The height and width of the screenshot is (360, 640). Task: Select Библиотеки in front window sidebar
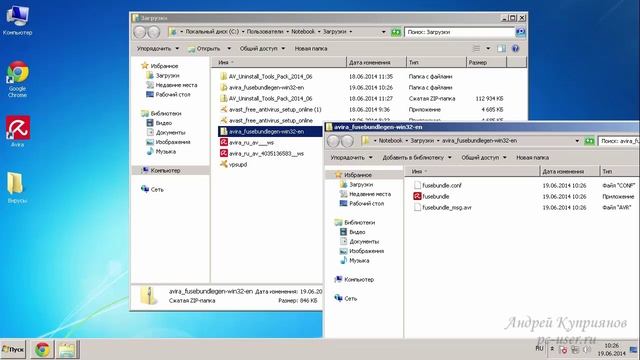355,222
